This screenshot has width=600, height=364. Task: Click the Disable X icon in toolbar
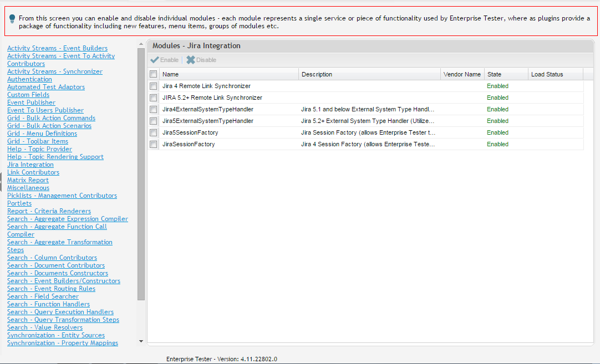[x=191, y=60]
